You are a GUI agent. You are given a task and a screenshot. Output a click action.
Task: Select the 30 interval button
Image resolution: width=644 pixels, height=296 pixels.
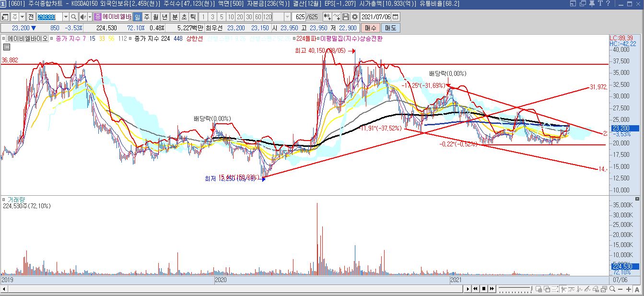[x=249, y=17]
